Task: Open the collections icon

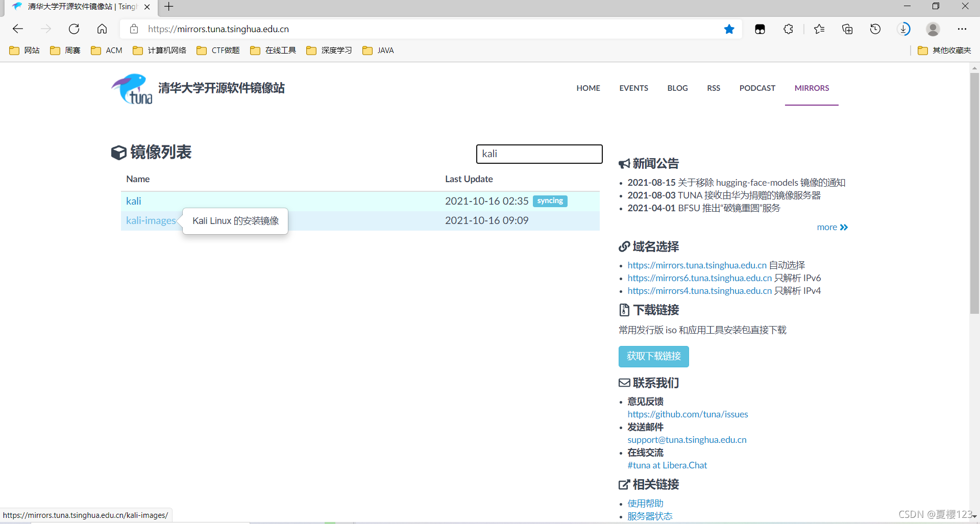Action: click(x=847, y=29)
